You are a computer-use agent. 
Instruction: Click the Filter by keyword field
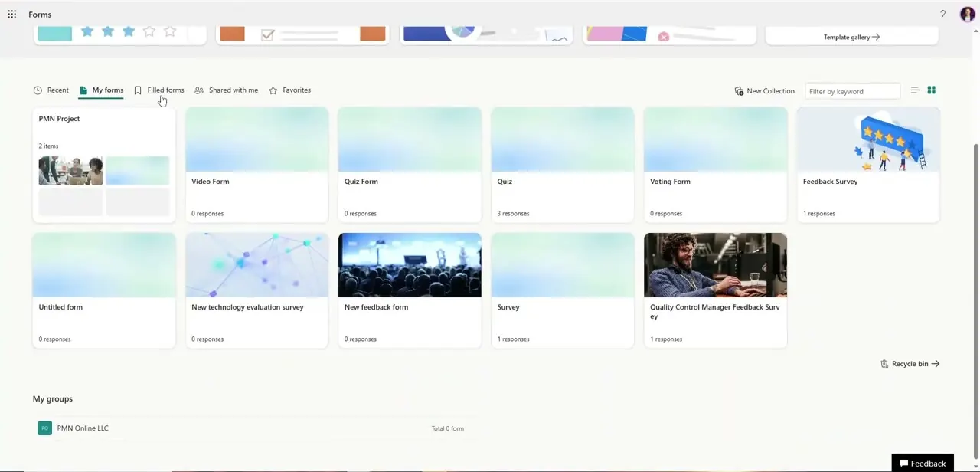(853, 91)
